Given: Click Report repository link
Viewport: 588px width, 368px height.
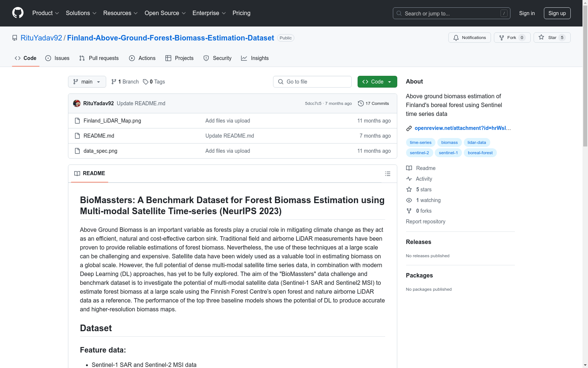Looking at the screenshot, I should click(x=426, y=222).
